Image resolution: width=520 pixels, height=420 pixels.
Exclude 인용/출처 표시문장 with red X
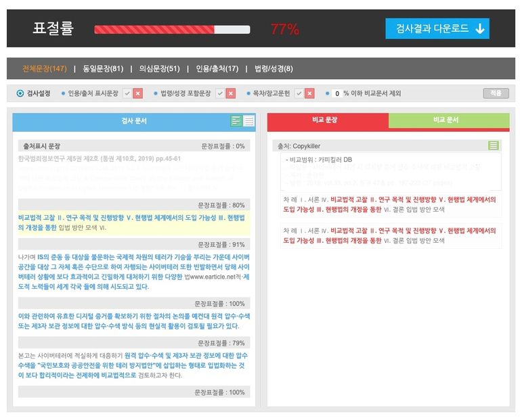[x=137, y=93]
